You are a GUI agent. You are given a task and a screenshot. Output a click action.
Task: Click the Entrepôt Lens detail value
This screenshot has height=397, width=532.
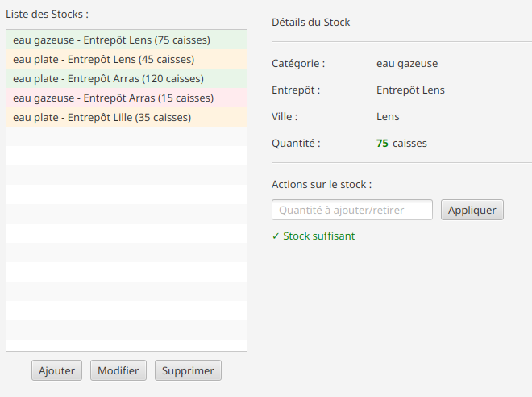(410, 90)
